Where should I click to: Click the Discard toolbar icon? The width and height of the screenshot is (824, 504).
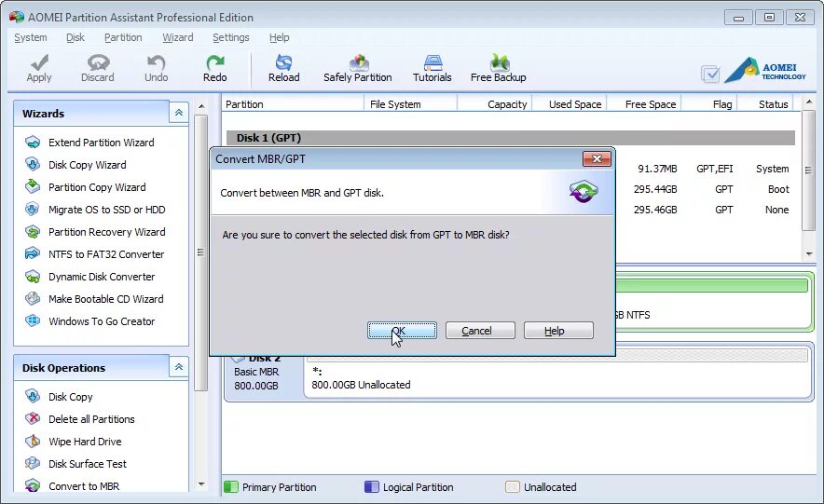point(98,62)
